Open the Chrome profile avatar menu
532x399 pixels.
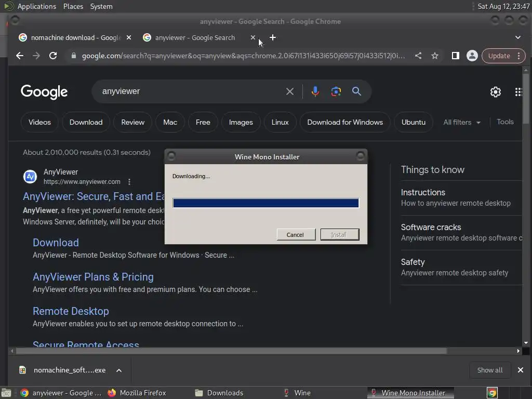472,56
